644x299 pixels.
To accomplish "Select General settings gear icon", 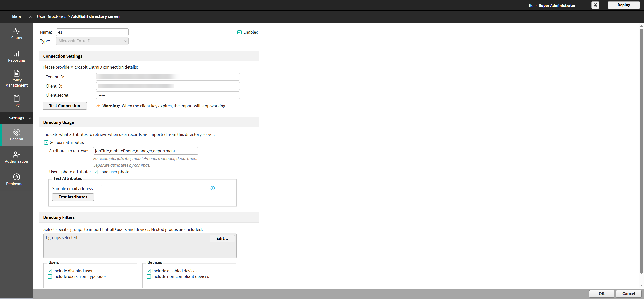I will point(17,132).
